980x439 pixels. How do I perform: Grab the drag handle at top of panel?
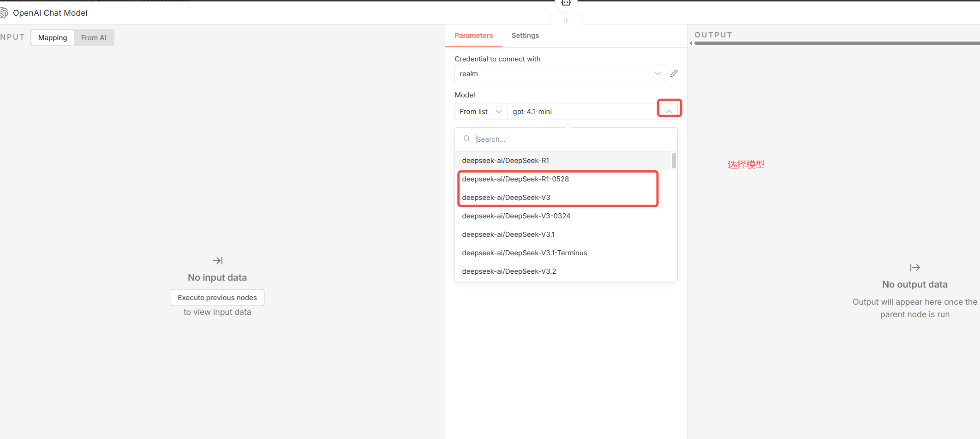tap(566, 20)
